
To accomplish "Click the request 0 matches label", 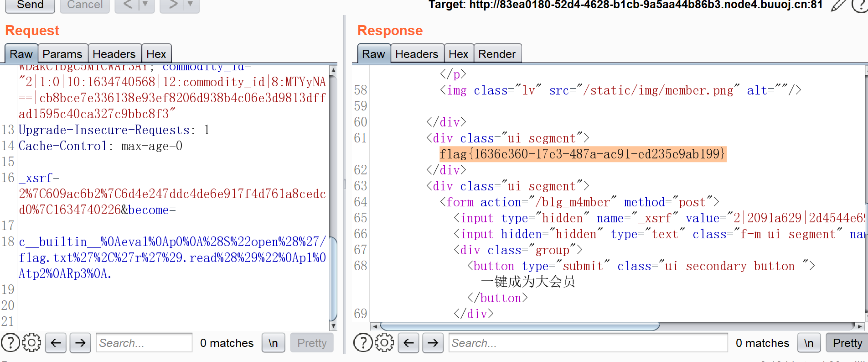I will click(227, 343).
